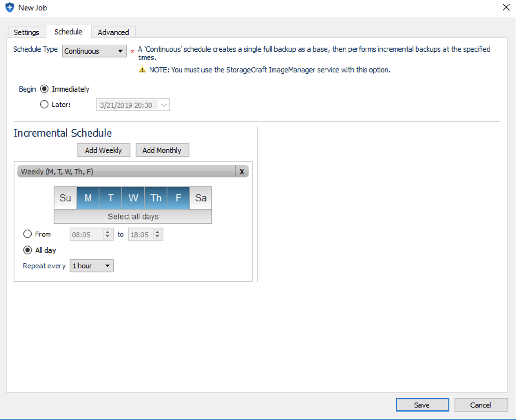Viewport: 516px width, 420px height.
Task: Increase the 18:05 end time spinner
Action: click(x=158, y=232)
